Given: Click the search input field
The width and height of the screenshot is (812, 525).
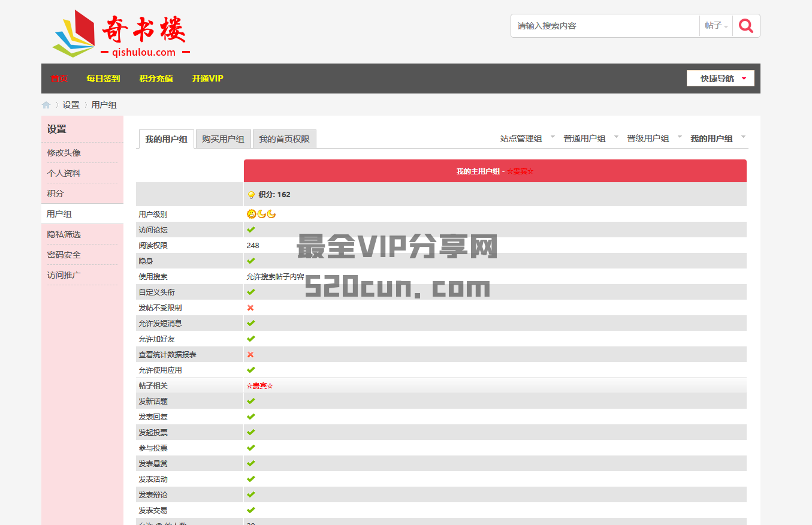Looking at the screenshot, I should tap(605, 26).
